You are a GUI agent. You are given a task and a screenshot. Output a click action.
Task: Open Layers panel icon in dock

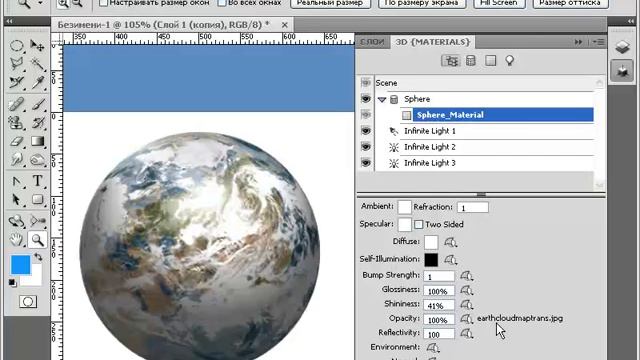622,47
